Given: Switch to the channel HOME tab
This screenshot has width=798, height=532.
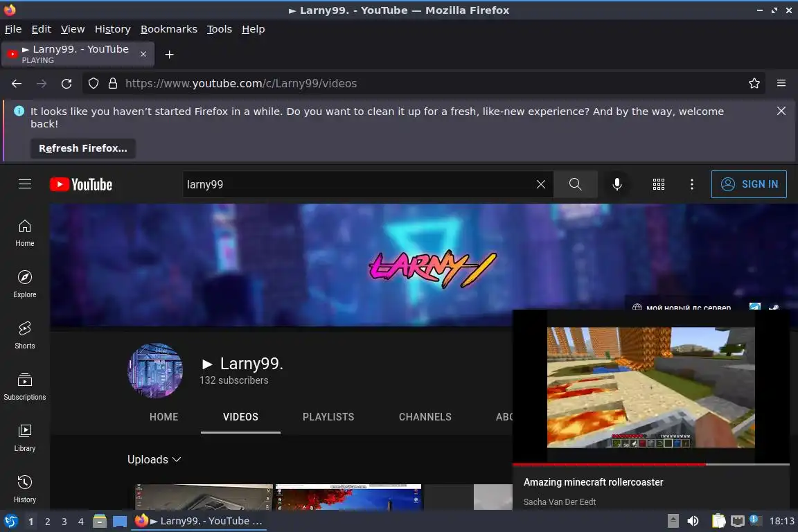Looking at the screenshot, I should click(164, 417).
